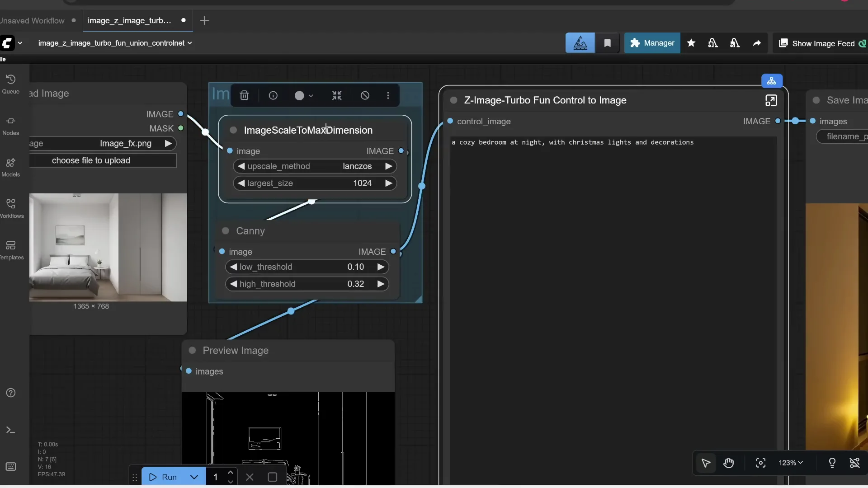Open the workflow name dropdown
The image size is (868, 488).
coord(190,43)
